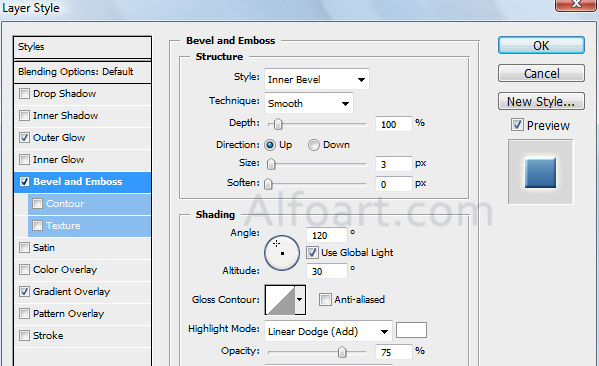This screenshot has width=599, height=366.
Task: Uncheck the Gradient Overlay checkbox
Action: 24,292
